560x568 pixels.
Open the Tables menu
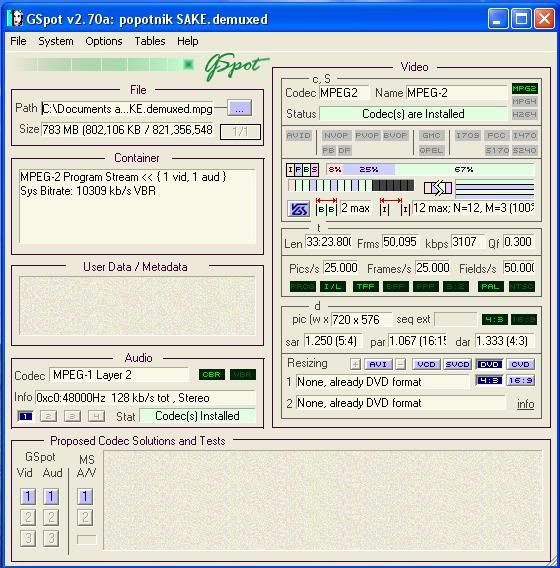(x=150, y=41)
